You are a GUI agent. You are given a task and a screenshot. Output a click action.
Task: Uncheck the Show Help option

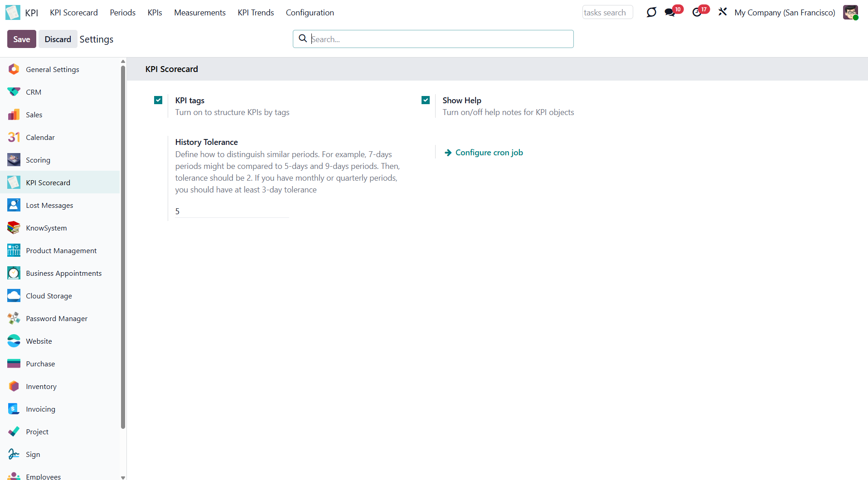[426, 100]
